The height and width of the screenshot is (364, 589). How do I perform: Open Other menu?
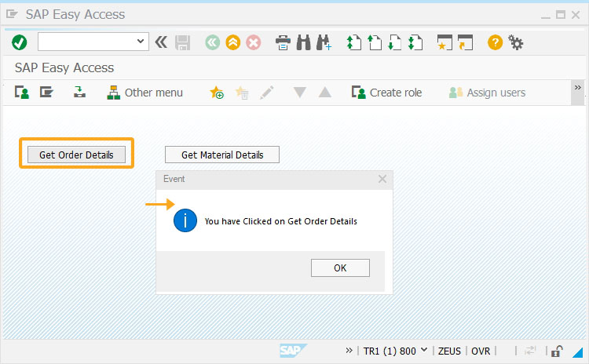[145, 93]
